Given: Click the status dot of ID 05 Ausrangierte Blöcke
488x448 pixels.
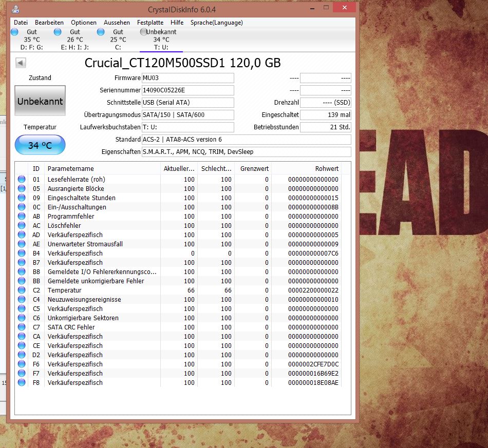Looking at the screenshot, I should tap(22, 188).
